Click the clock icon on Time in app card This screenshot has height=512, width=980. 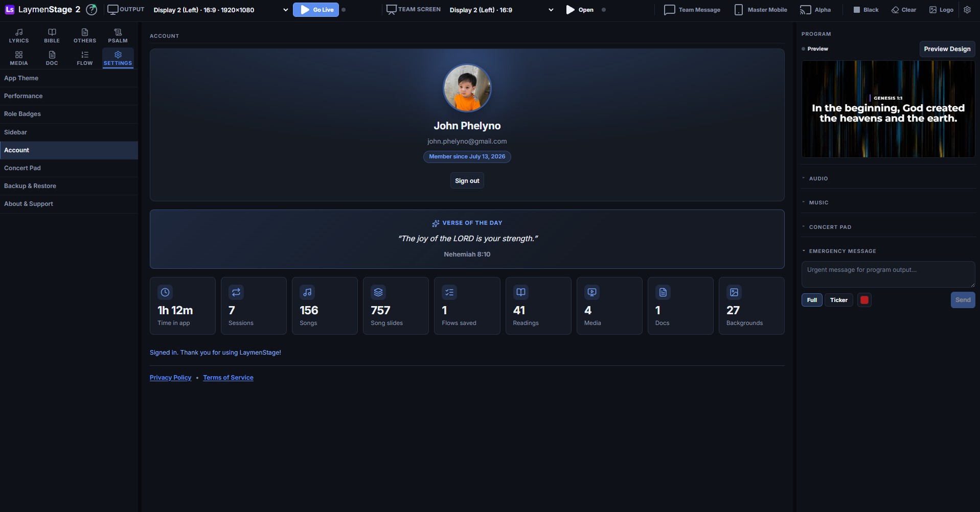[x=165, y=292]
